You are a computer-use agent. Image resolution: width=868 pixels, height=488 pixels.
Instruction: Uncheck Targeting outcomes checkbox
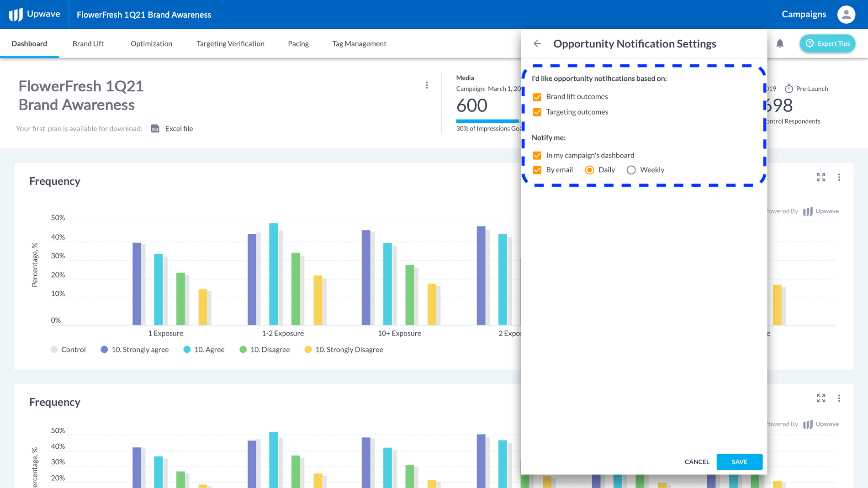(x=537, y=112)
